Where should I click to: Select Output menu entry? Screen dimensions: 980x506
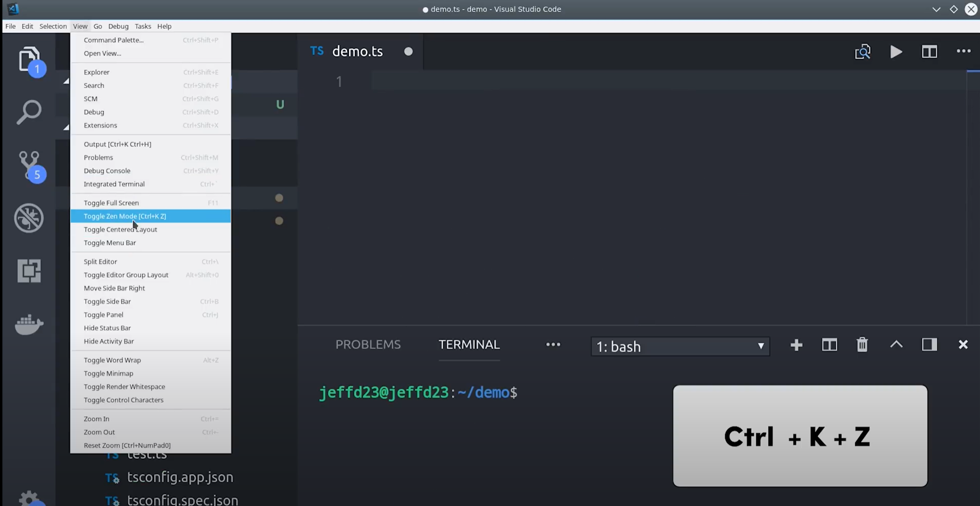coord(151,144)
